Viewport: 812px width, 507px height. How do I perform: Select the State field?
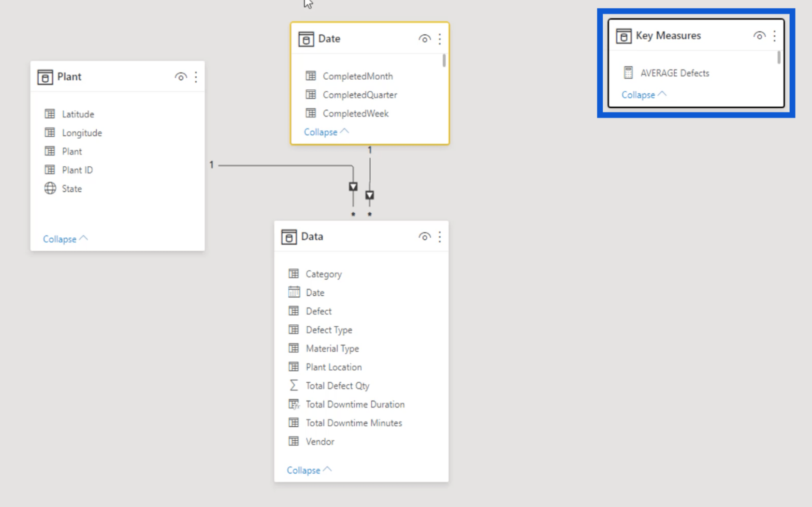coord(72,189)
